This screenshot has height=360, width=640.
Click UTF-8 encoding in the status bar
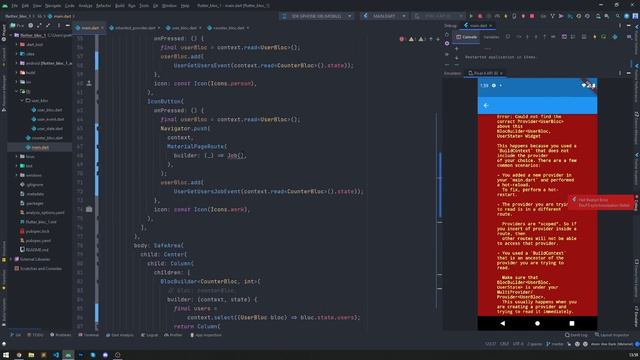[518, 344]
